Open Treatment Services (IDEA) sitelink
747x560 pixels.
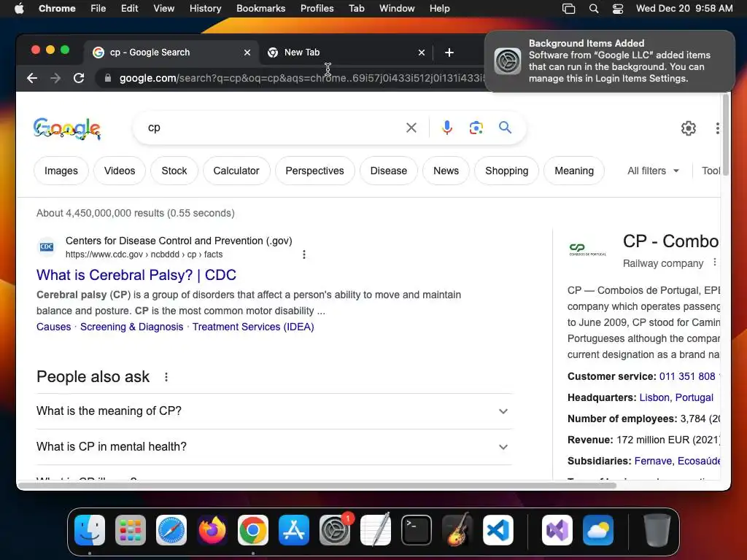tap(253, 327)
